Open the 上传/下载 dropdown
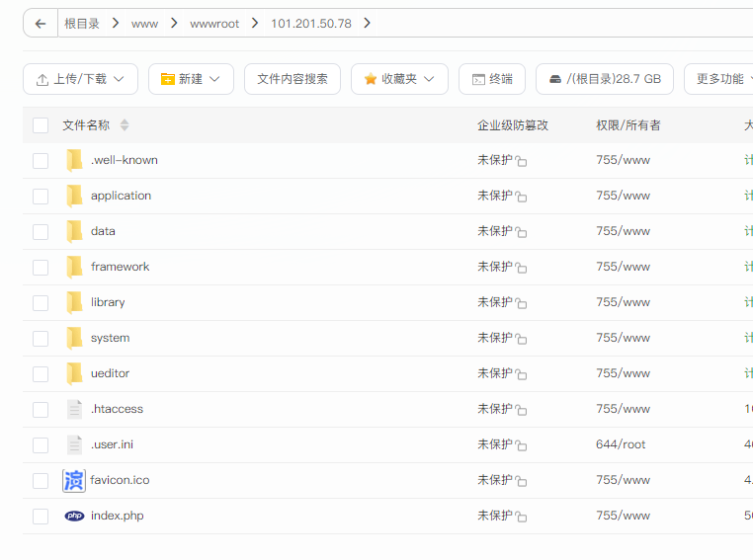Image resolution: width=753 pixels, height=560 pixels. point(80,79)
